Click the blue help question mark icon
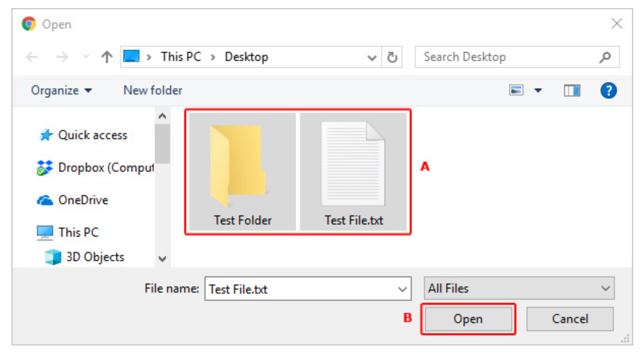The width and height of the screenshot is (644, 359). point(608,91)
